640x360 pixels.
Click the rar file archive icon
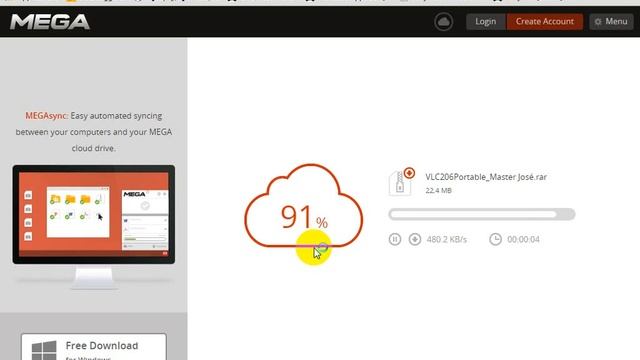[402, 182]
